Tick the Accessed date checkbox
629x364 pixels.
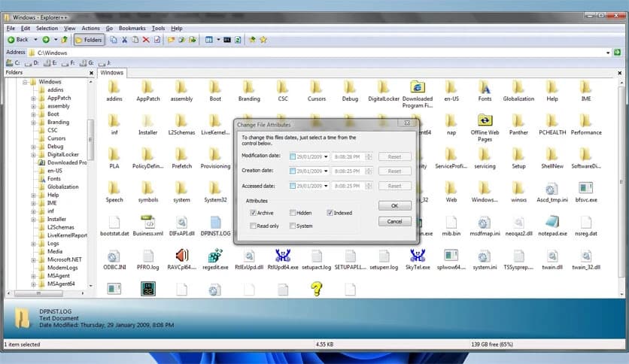293,186
